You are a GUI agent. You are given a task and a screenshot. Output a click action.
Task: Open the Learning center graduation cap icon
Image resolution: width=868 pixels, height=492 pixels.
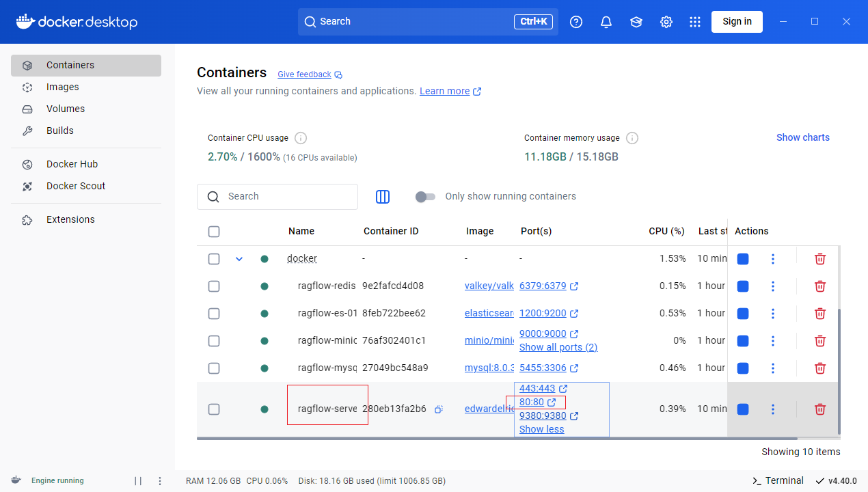tap(636, 22)
